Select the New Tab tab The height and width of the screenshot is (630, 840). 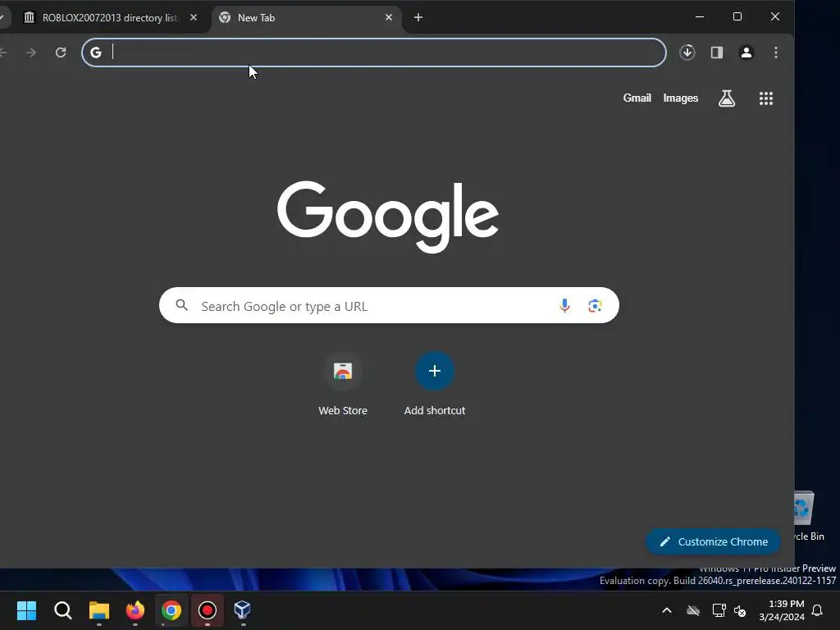point(307,18)
